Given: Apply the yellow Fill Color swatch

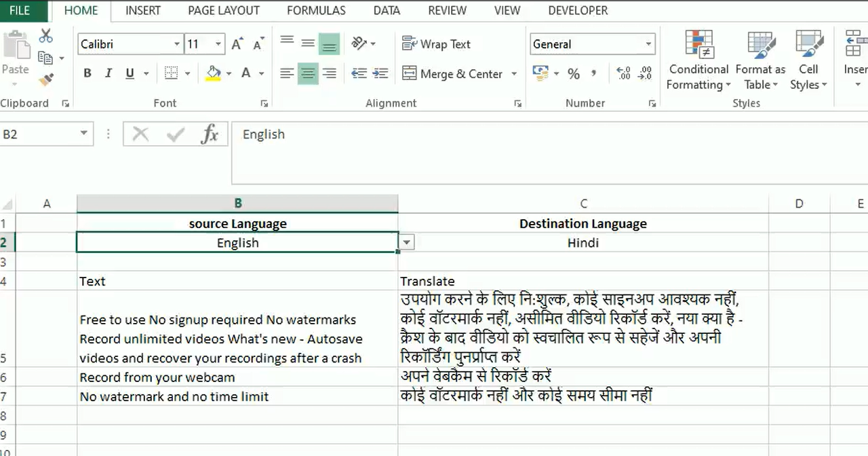Looking at the screenshot, I should [214, 74].
